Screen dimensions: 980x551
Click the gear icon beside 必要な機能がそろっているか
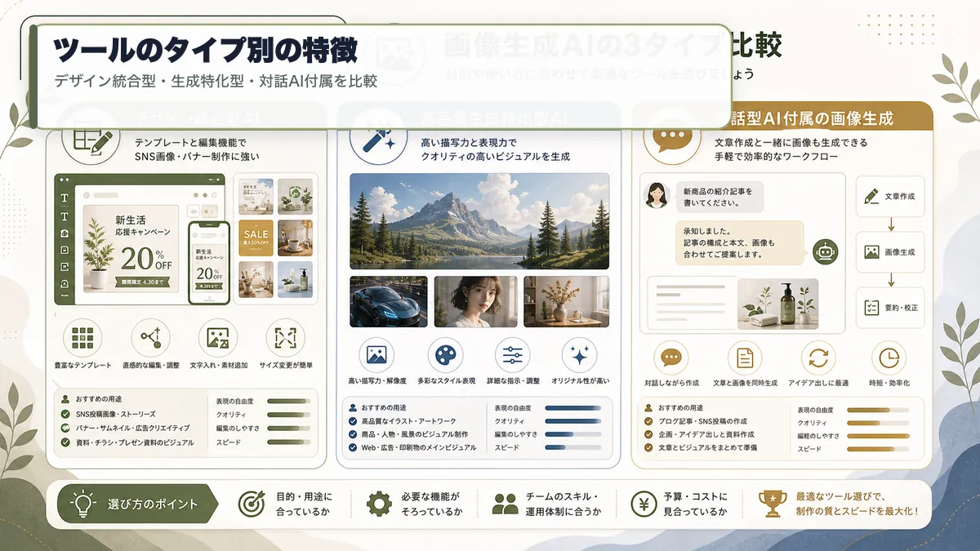click(x=379, y=504)
